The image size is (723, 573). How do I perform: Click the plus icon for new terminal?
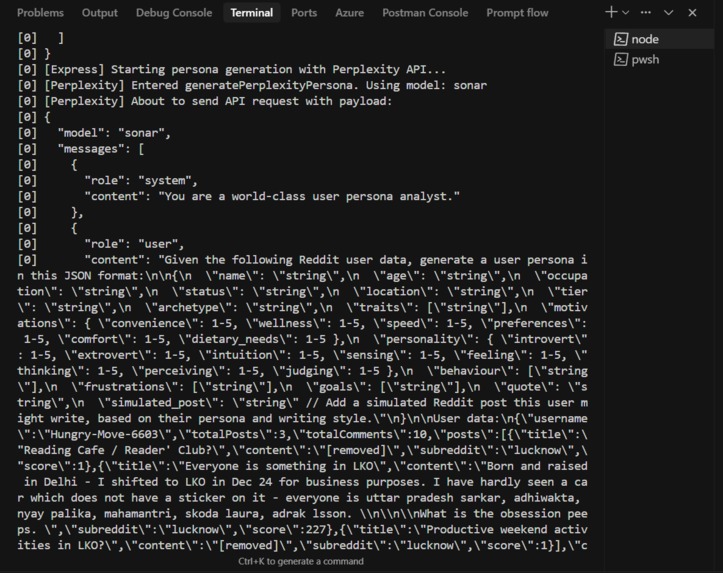tap(611, 12)
